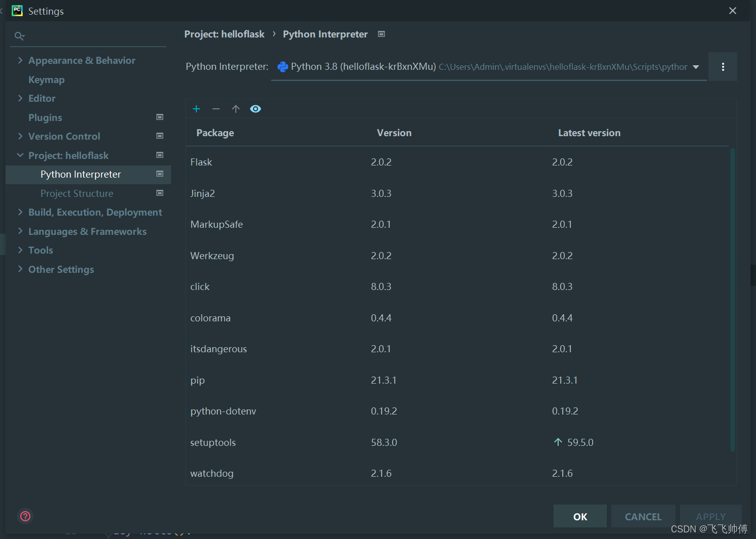The height and width of the screenshot is (539, 756).
Task: Expand Build, Execution, Deployment section
Action: click(20, 212)
